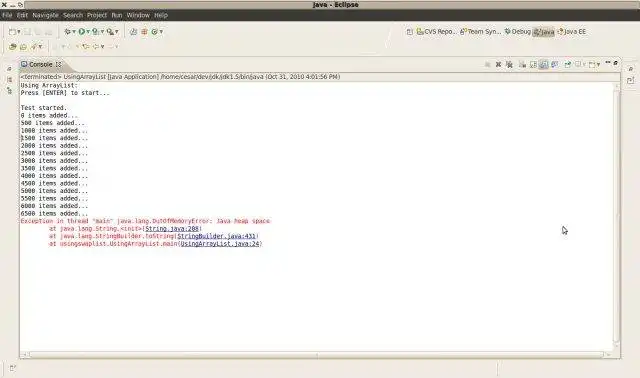Click the console vertical scrollbar
This screenshot has height=378, width=640.
[x=616, y=216]
